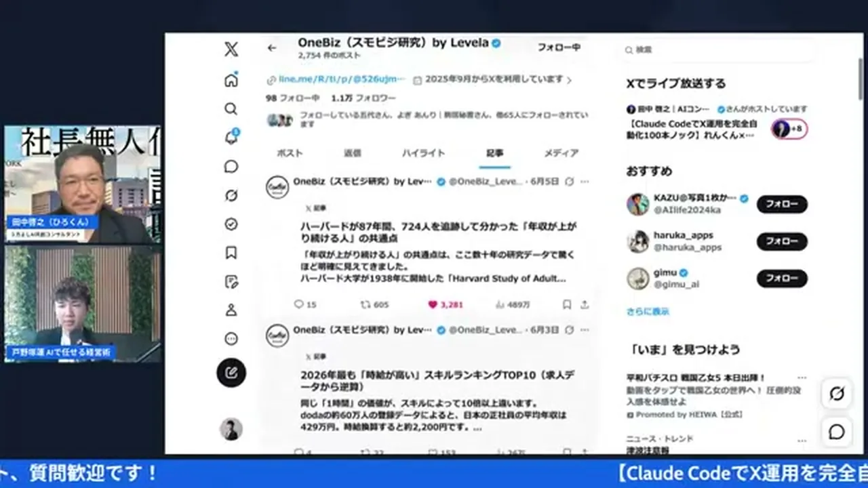Open Grok icon in sidebar
Viewport: 868px width, 488px height.
[x=231, y=195]
